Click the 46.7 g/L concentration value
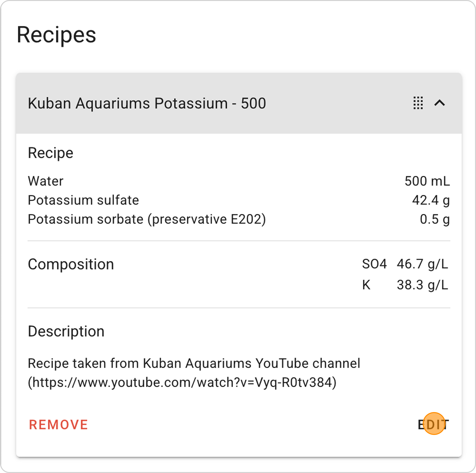Image resolution: width=476 pixels, height=473 pixels. coord(422,264)
